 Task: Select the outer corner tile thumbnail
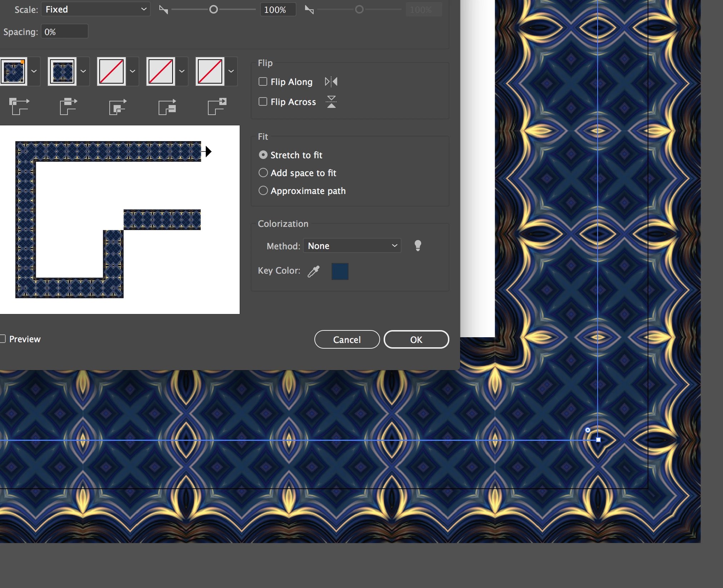[14, 71]
